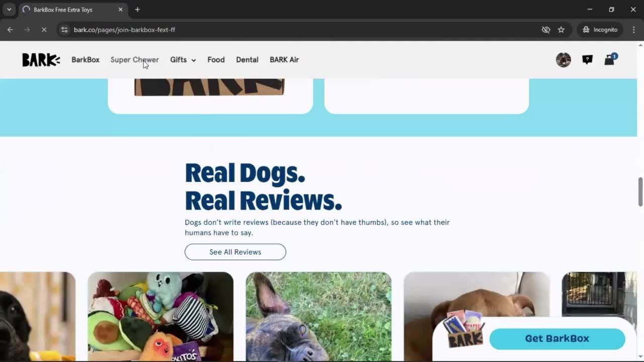Go forward to the next page
Viewport: 644px width, 362px height.
click(x=27, y=30)
